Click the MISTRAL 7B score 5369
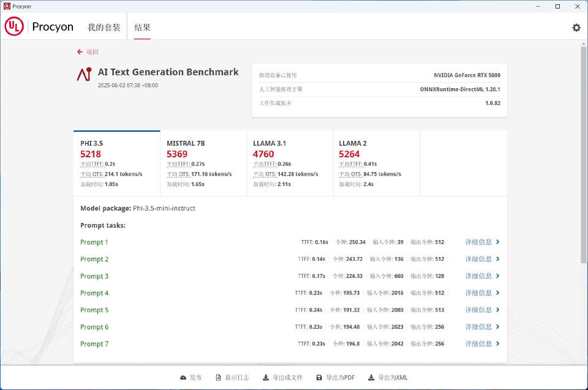 tap(177, 154)
